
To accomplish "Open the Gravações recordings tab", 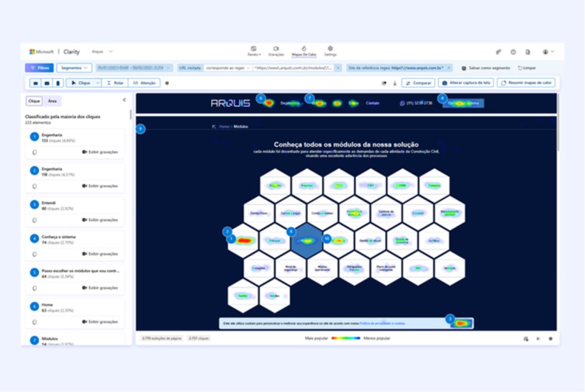I will click(276, 51).
